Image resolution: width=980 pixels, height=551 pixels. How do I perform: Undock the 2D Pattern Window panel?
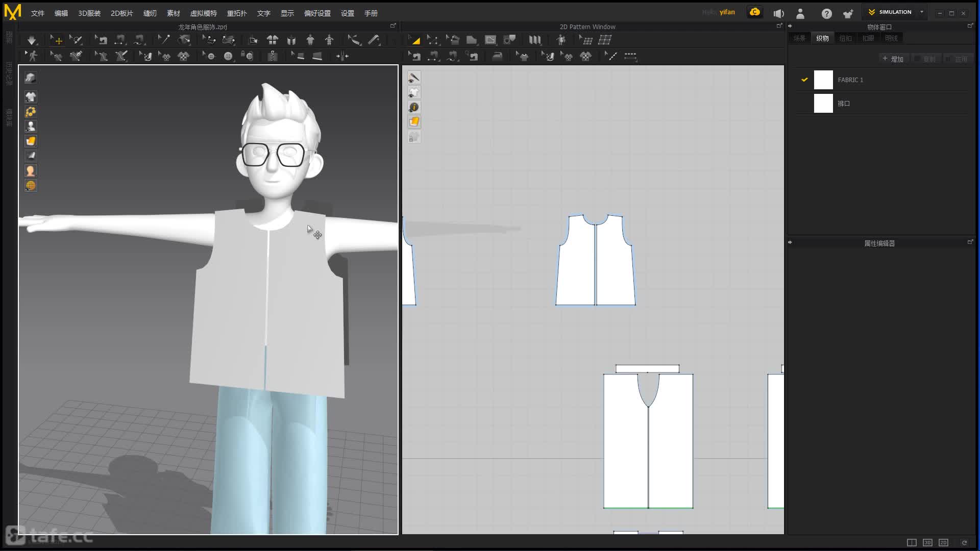779,26
